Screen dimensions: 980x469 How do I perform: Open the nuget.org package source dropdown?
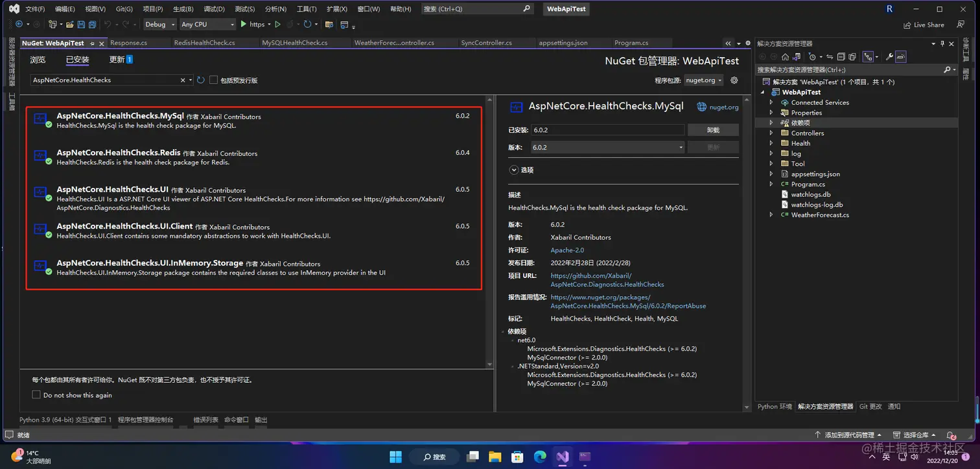click(704, 80)
